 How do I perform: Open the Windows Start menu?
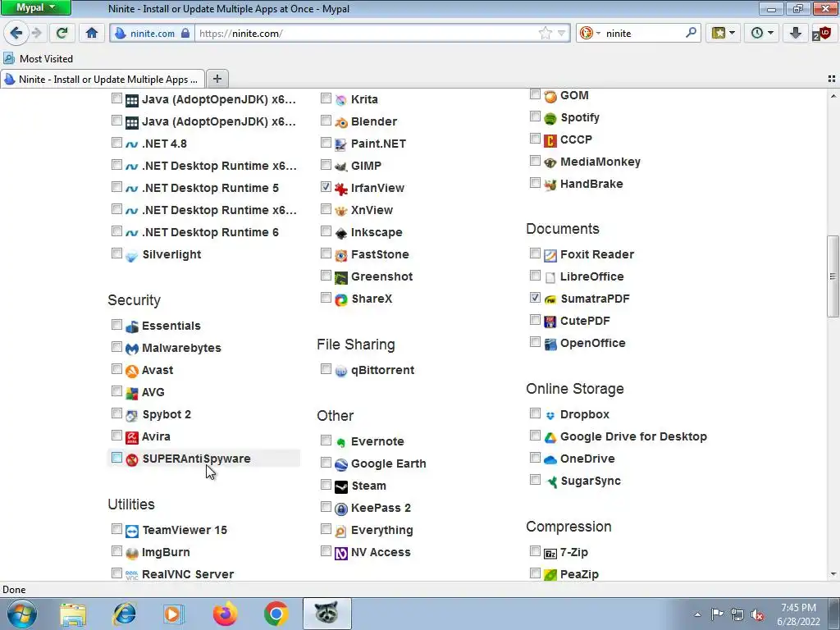(21, 614)
